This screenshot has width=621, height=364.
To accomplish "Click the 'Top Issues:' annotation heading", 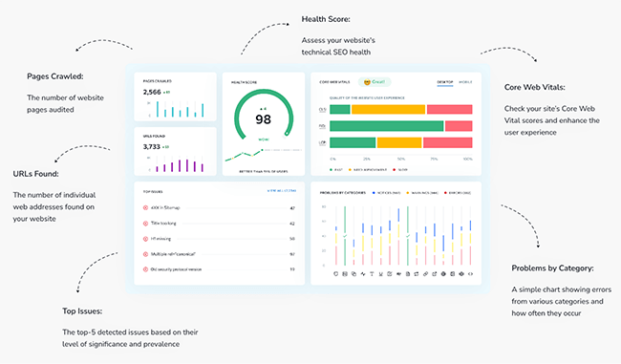I will click(x=82, y=310).
